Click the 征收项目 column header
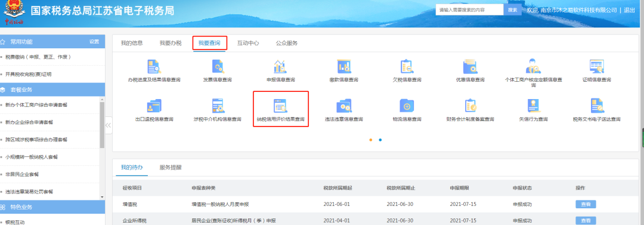644x225 pixels. (132, 188)
